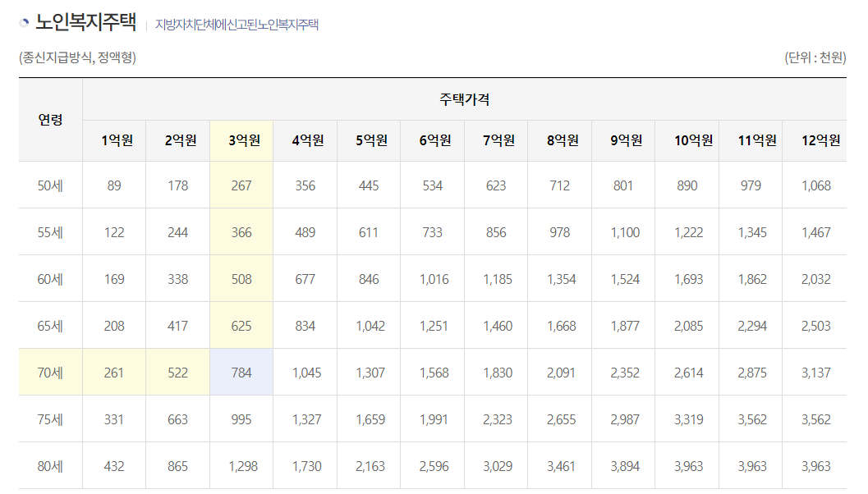The width and height of the screenshot is (868, 494).
Task: Click the 노인복지주택 section title
Action: click(85, 22)
